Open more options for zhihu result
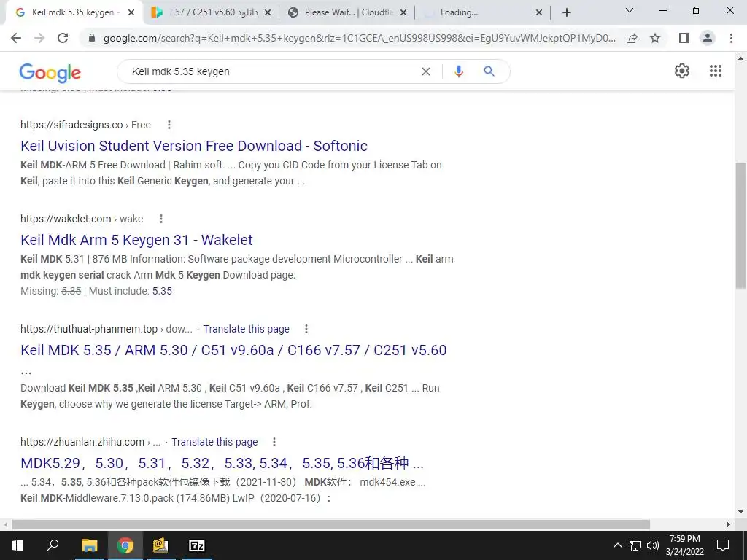Image resolution: width=747 pixels, height=560 pixels. (274, 442)
